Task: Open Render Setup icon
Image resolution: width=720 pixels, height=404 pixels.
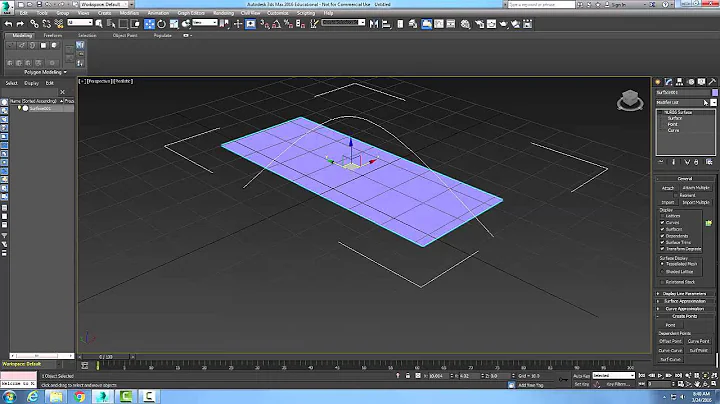Action: point(479,24)
